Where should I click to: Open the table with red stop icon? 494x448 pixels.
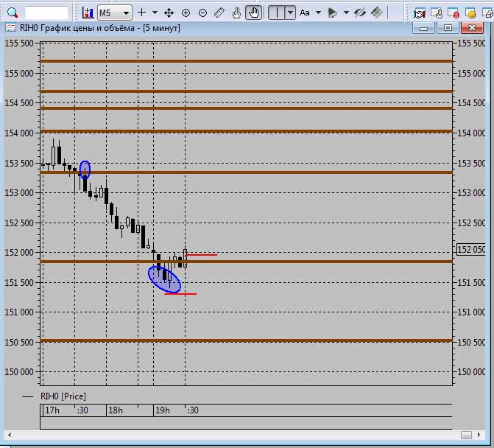tap(454, 13)
